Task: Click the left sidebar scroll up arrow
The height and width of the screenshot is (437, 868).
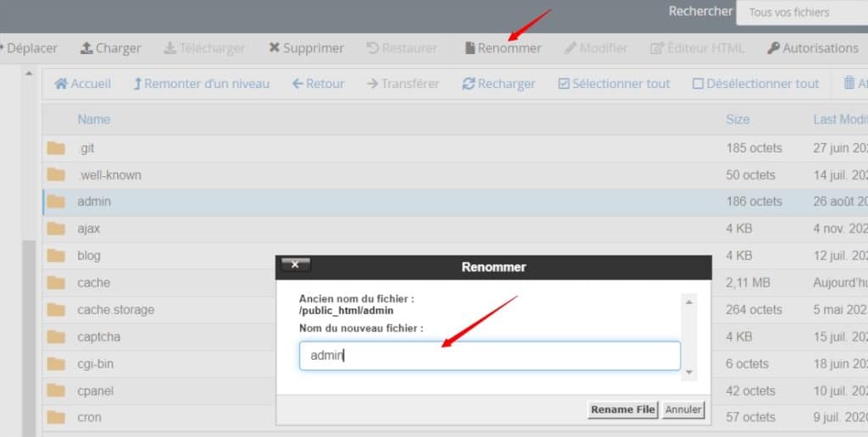Action: coord(29,73)
